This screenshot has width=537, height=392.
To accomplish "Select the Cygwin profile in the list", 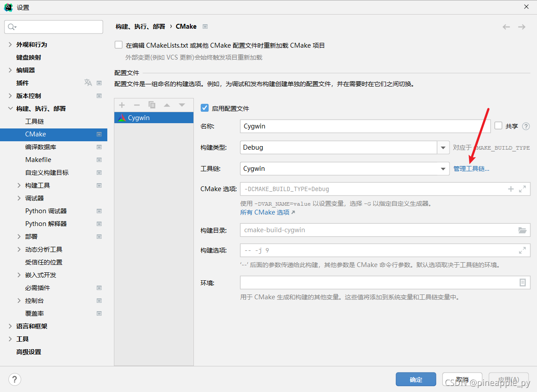I will click(154, 118).
